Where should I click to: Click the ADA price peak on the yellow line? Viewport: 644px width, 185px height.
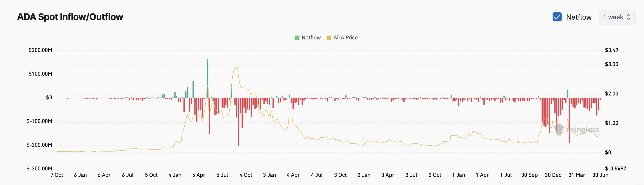236,67
